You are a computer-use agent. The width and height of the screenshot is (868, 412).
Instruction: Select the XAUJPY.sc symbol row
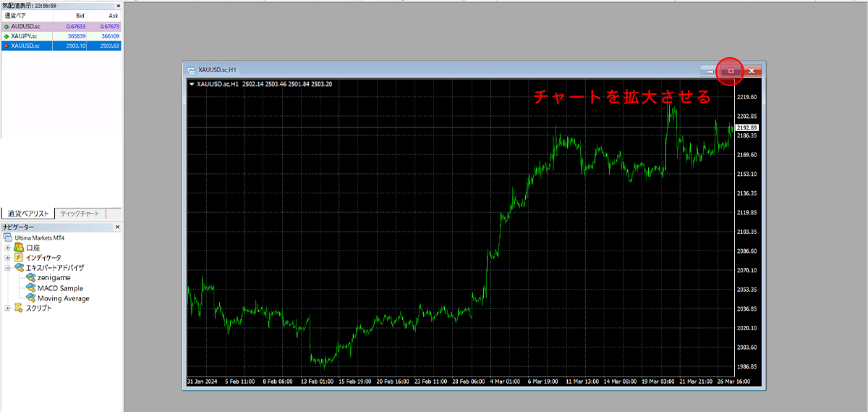point(61,36)
